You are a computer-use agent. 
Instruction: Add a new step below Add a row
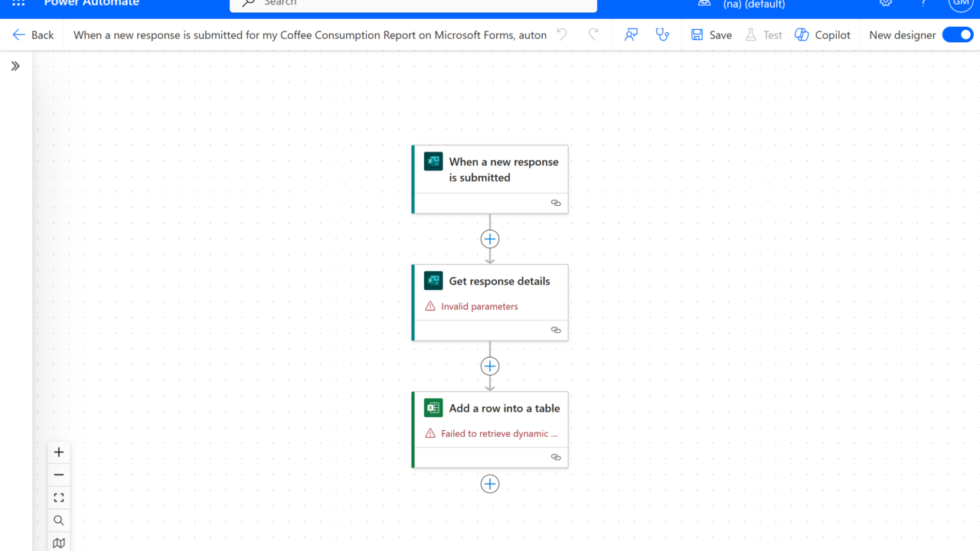(490, 484)
